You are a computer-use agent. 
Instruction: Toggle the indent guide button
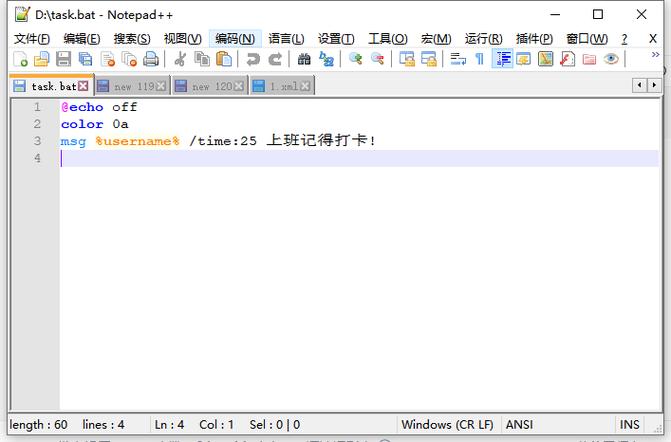click(x=502, y=59)
